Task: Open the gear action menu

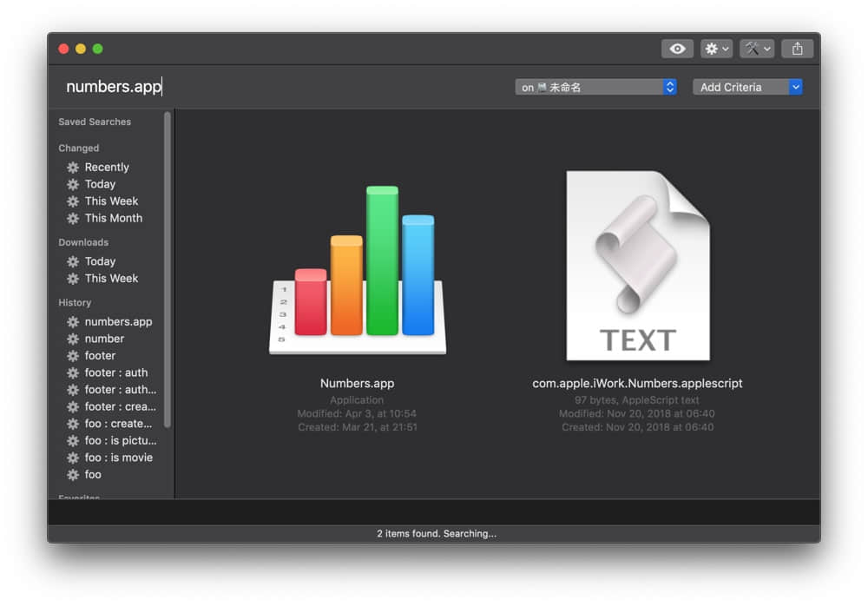Action: click(717, 49)
